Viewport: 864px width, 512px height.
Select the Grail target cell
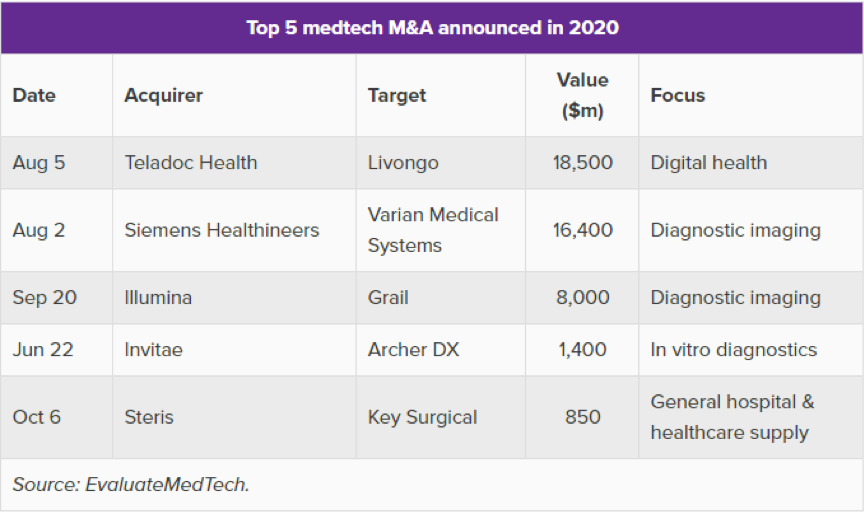[x=388, y=298]
